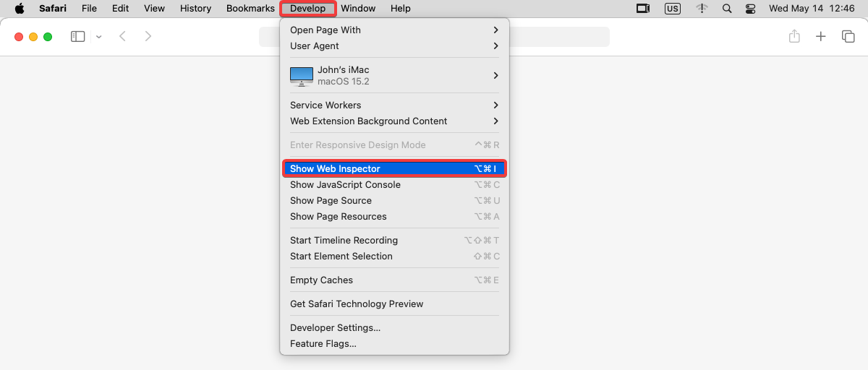Select Show Web Inspector
Image resolution: width=868 pixels, height=370 pixels.
[x=394, y=169]
